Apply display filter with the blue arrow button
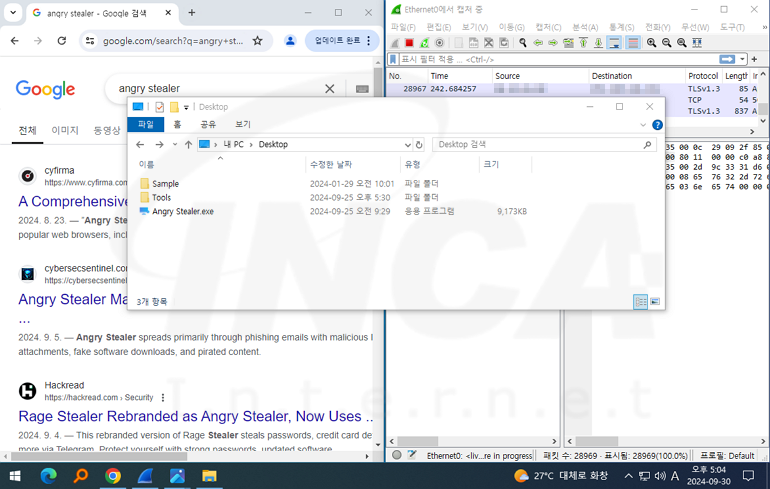The width and height of the screenshot is (770, 489). tap(727, 59)
